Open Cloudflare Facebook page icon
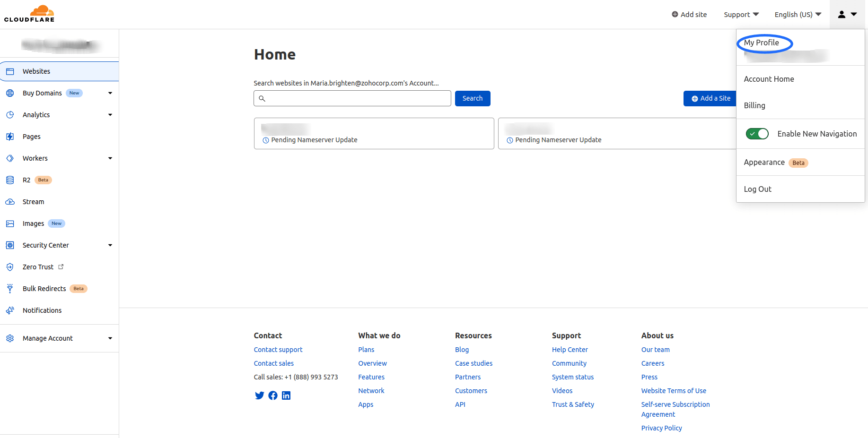The width and height of the screenshot is (868, 438). tap(273, 395)
